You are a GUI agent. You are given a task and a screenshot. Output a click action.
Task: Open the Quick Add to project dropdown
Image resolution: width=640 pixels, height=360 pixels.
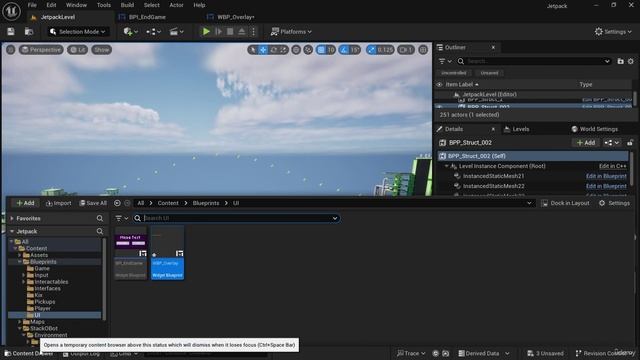click(131, 31)
